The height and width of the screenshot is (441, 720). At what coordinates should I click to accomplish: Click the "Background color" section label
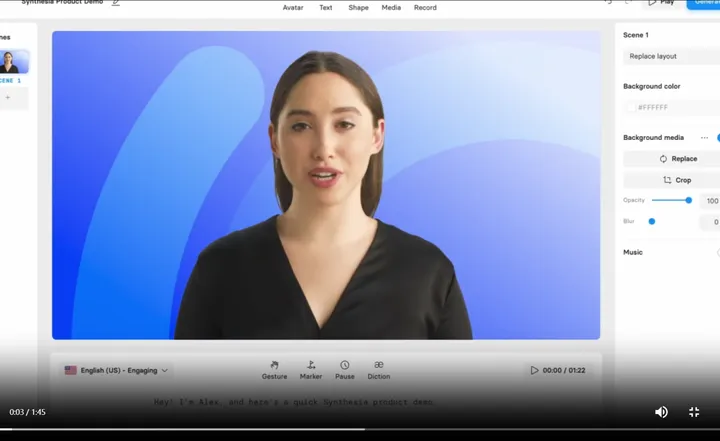pos(652,86)
